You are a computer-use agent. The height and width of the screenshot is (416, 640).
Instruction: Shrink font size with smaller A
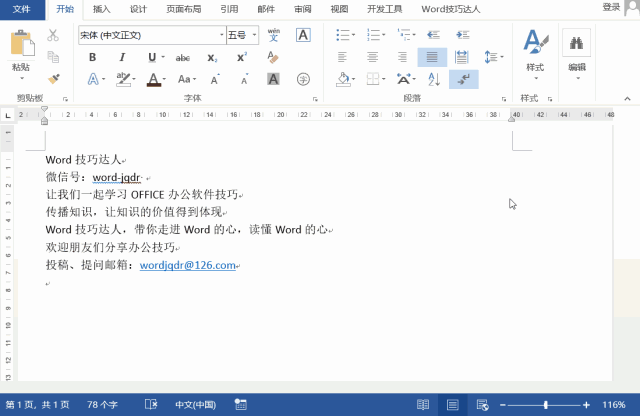click(244, 79)
